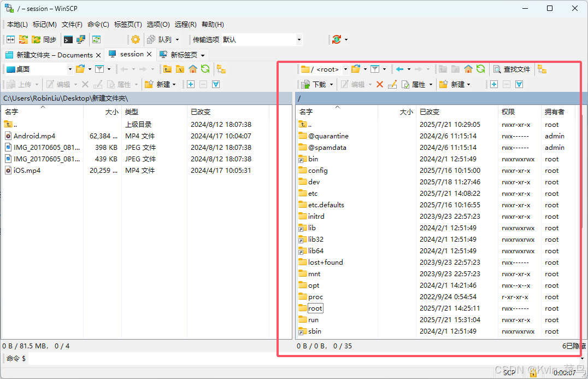Go to local home directory icon

193,69
